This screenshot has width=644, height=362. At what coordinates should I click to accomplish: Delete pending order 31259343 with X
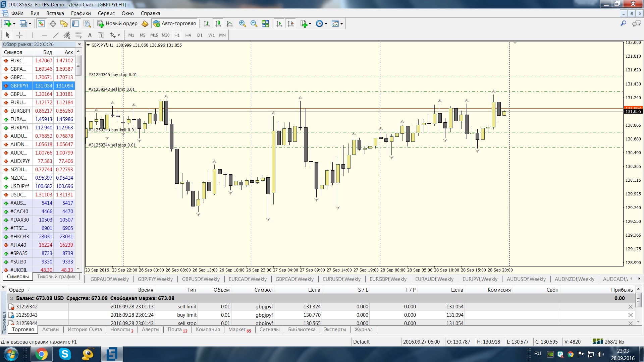[x=630, y=315]
